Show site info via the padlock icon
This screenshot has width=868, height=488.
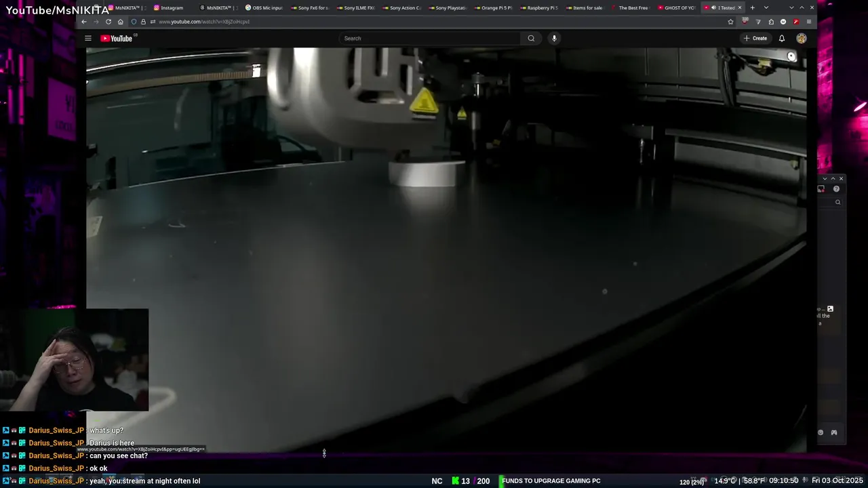[143, 22]
